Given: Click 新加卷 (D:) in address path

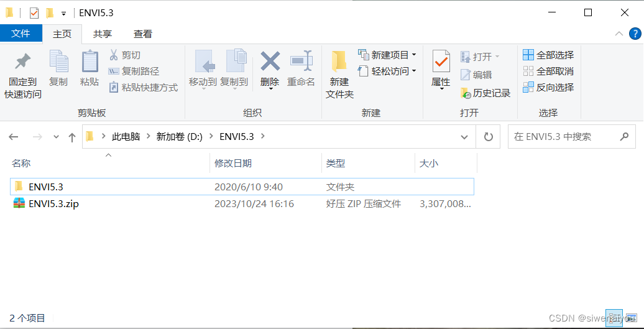Looking at the screenshot, I should click(180, 137).
